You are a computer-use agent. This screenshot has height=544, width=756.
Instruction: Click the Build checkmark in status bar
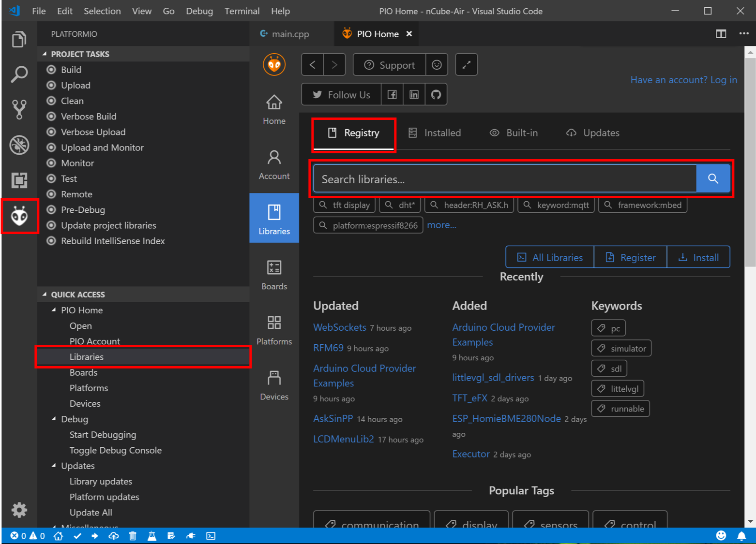coord(77,536)
